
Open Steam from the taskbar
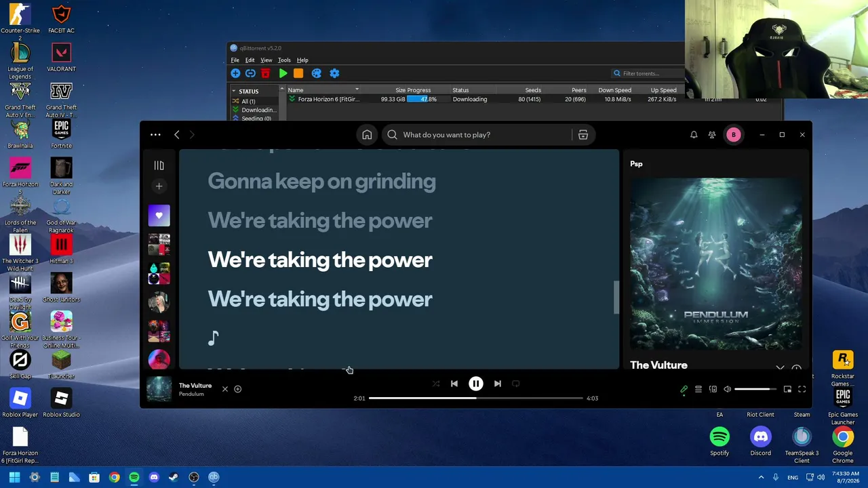click(x=174, y=477)
